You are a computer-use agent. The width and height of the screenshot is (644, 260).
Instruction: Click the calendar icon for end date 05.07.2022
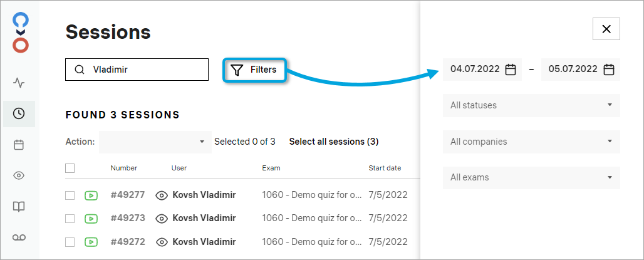tap(608, 70)
